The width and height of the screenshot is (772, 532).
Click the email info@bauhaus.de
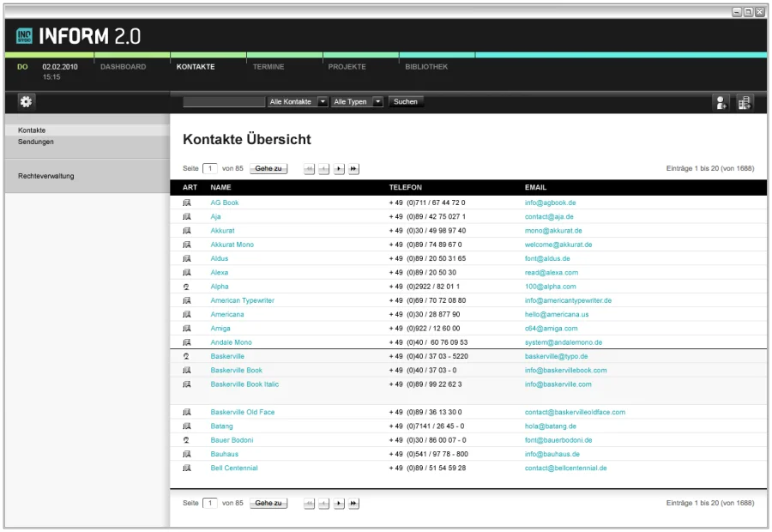(552, 454)
